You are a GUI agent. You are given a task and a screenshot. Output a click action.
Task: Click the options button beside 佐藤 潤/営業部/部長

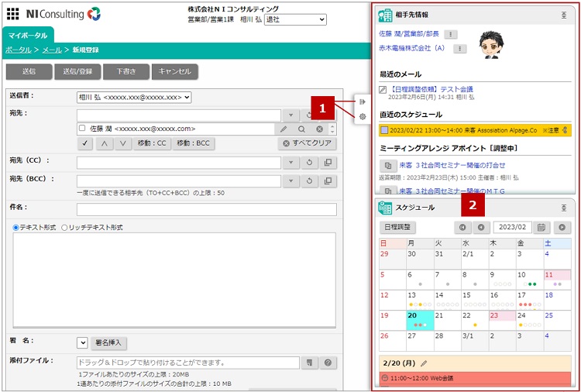click(x=451, y=34)
